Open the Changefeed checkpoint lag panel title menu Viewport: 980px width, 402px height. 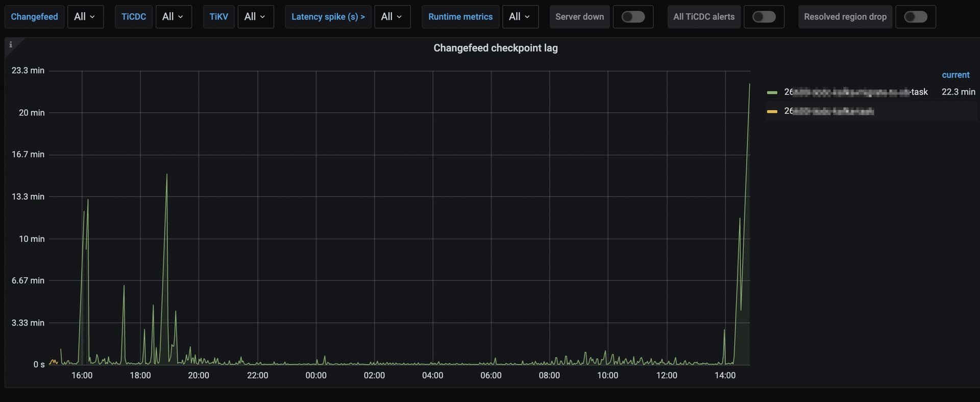pyautogui.click(x=496, y=48)
